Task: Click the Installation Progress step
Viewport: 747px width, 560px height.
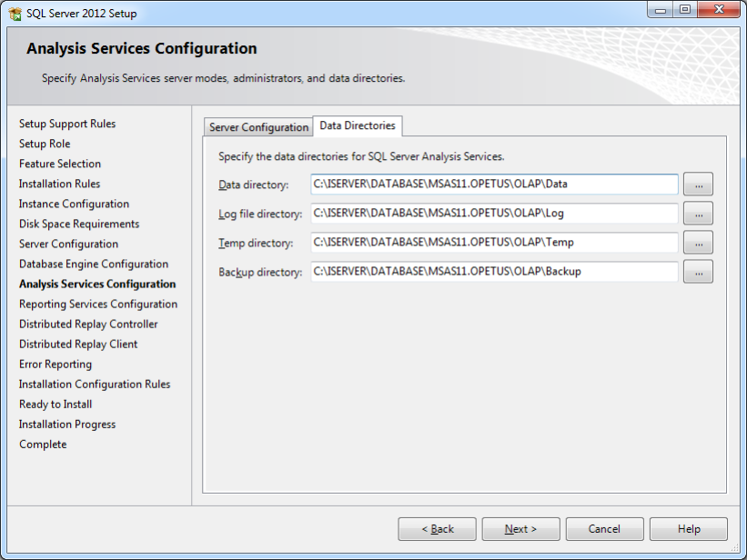Action: (x=67, y=425)
